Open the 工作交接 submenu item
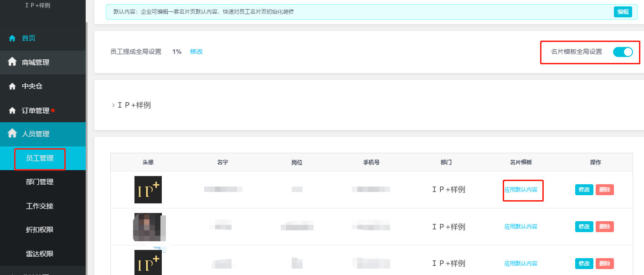Image resolution: width=644 pixels, height=275 pixels. tap(40, 206)
